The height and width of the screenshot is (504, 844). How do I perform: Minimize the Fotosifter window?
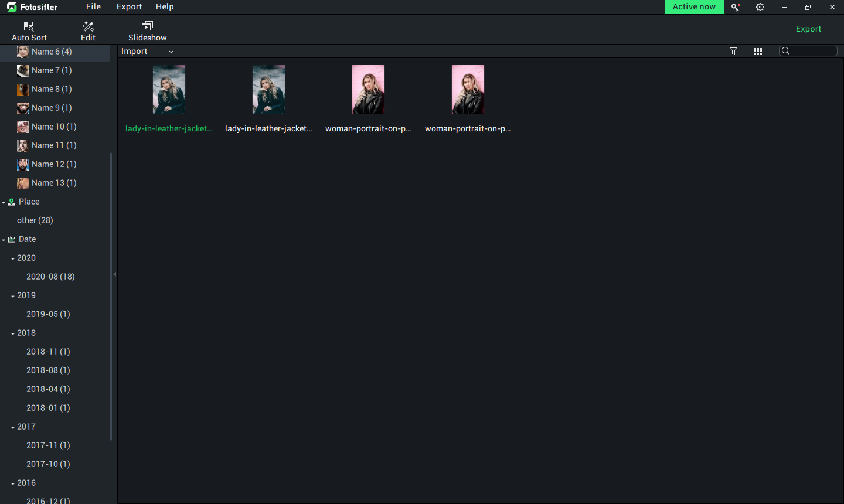[784, 7]
